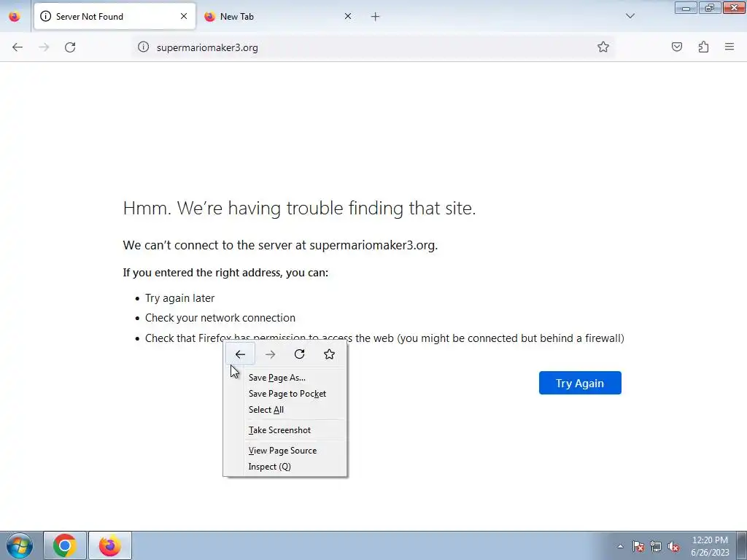747x560 pixels.
Task: Choose Save Page As… from the context menu
Action: click(x=285, y=378)
